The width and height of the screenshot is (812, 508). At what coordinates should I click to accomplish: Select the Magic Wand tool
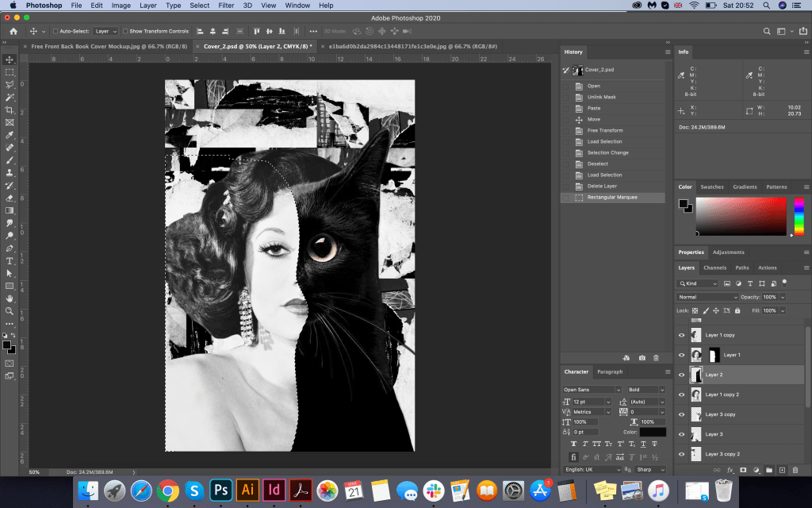[x=10, y=97]
